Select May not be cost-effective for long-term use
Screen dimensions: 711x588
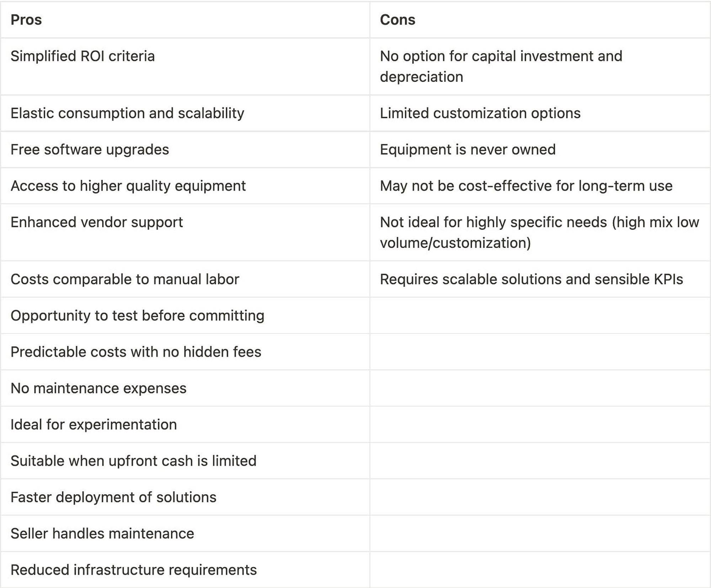(526, 186)
